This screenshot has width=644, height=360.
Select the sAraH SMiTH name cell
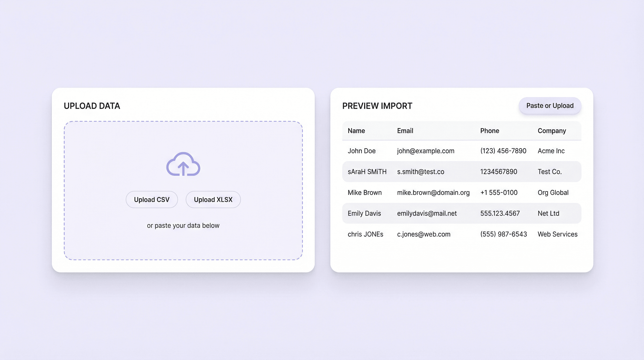click(367, 172)
